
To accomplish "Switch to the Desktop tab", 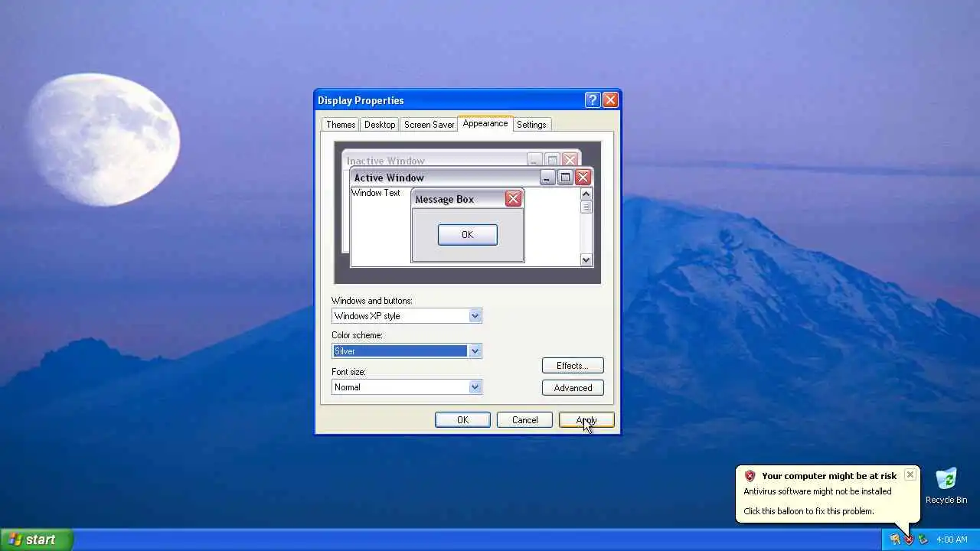I will (380, 125).
